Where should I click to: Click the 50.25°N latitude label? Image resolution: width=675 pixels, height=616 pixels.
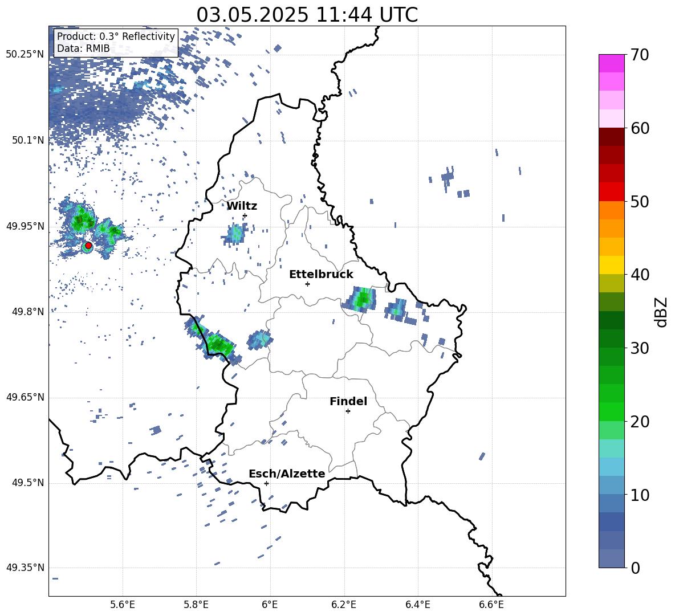coord(25,55)
